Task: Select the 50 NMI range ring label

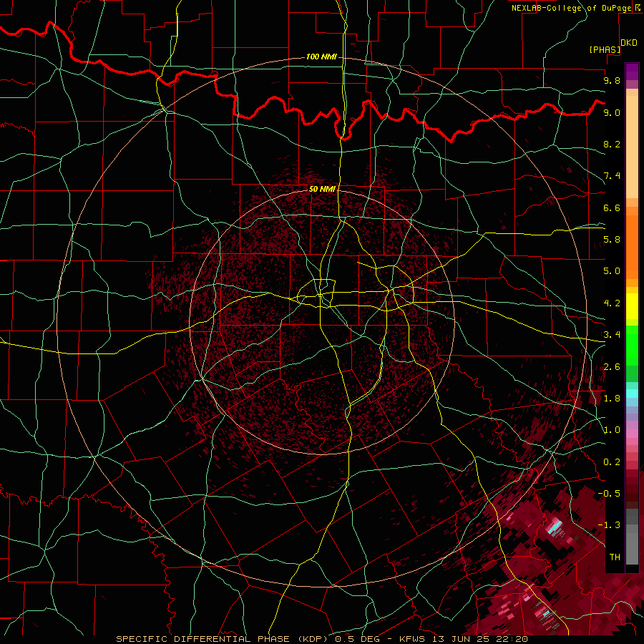Action: [322, 189]
